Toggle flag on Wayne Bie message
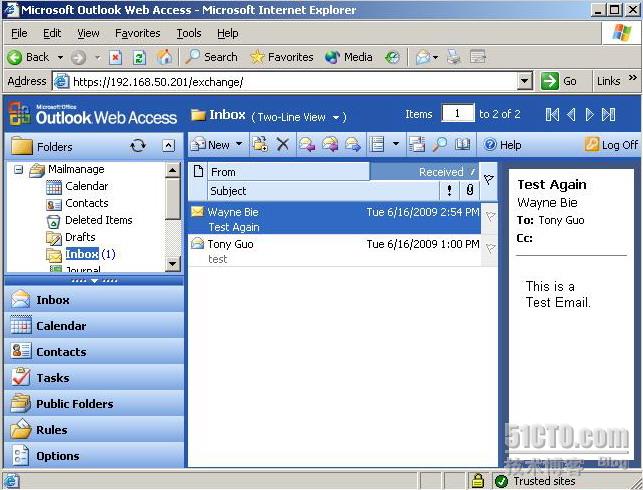The height and width of the screenshot is (490, 643). pyautogui.click(x=490, y=217)
